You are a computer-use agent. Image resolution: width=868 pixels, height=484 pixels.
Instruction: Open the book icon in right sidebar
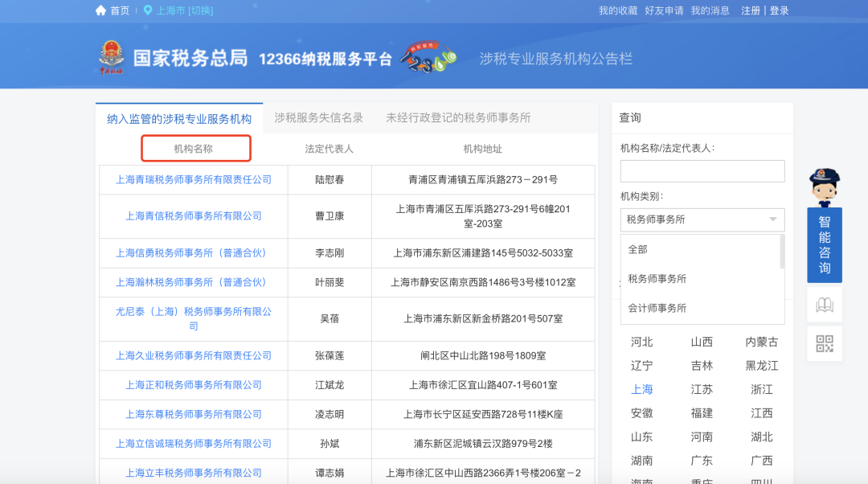[825, 305]
